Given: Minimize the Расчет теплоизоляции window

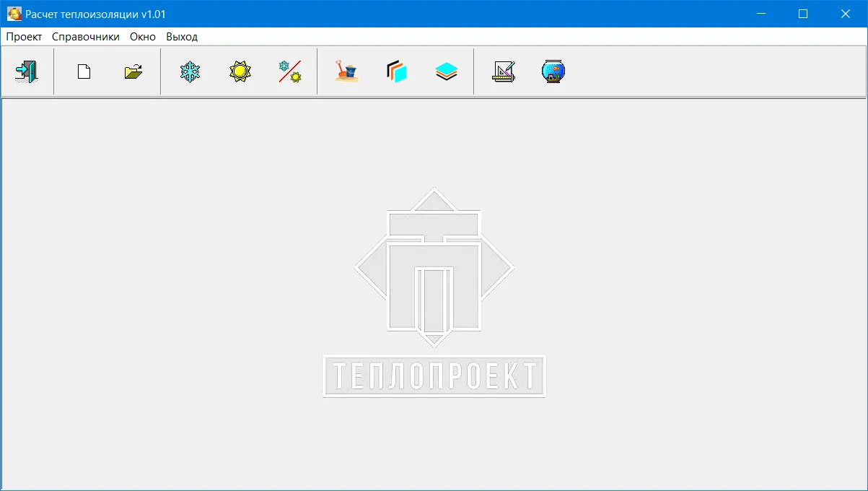Looking at the screenshot, I should [760, 14].
